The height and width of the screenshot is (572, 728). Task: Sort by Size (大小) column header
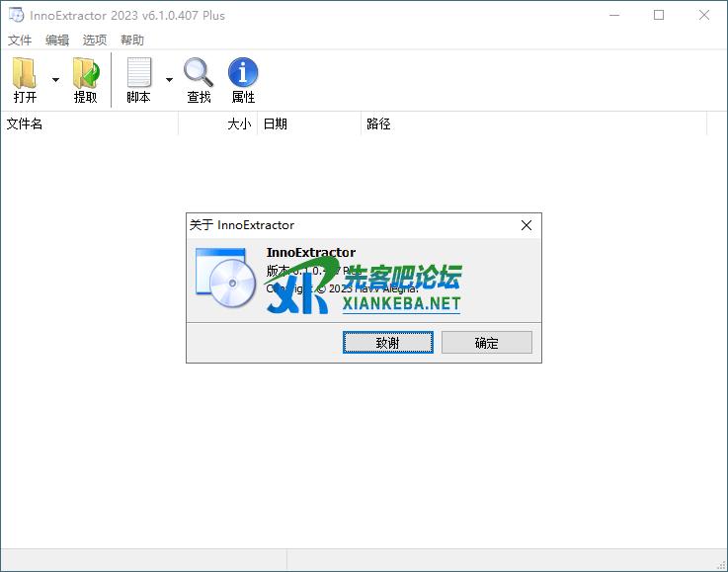coord(218,124)
